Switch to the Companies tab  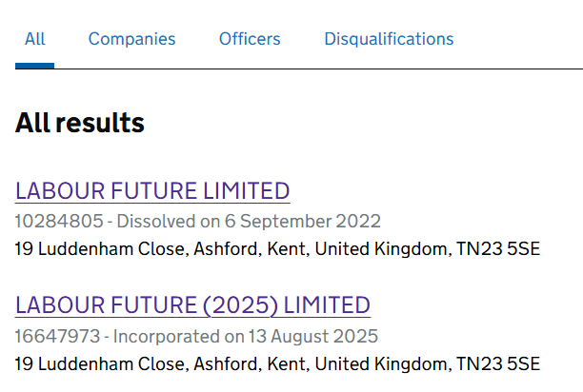pos(131,39)
